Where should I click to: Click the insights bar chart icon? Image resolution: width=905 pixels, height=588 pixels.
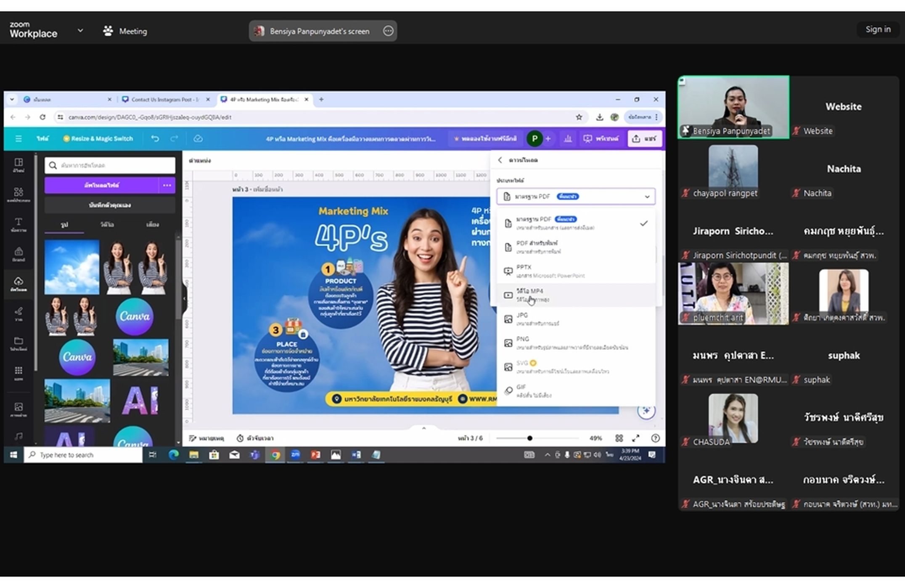coord(568,138)
